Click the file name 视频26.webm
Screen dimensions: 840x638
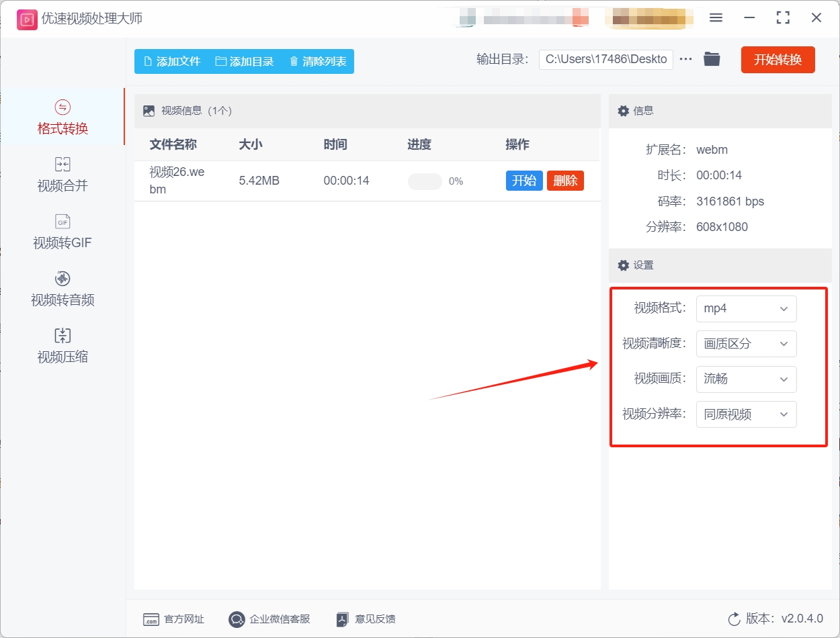click(x=177, y=181)
